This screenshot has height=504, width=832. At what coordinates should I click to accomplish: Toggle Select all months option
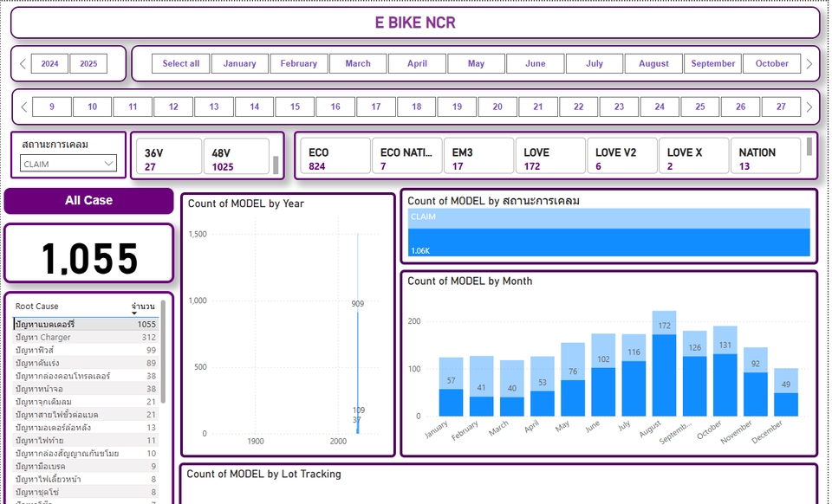[x=181, y=64]
